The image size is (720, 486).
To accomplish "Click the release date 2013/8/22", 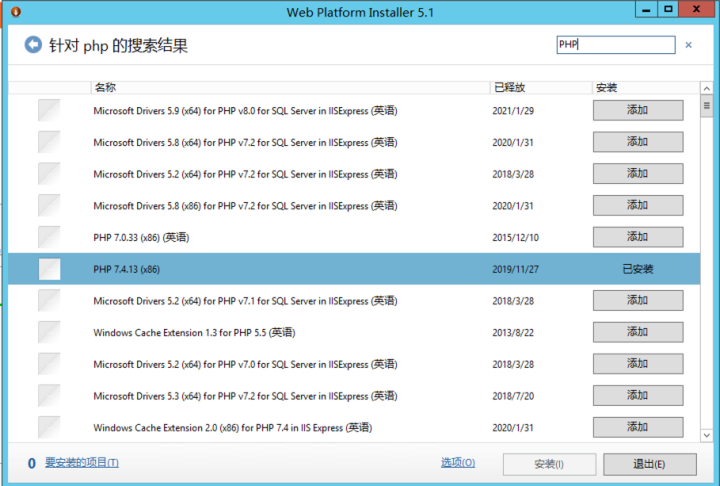I will click(x=513, y=333).
